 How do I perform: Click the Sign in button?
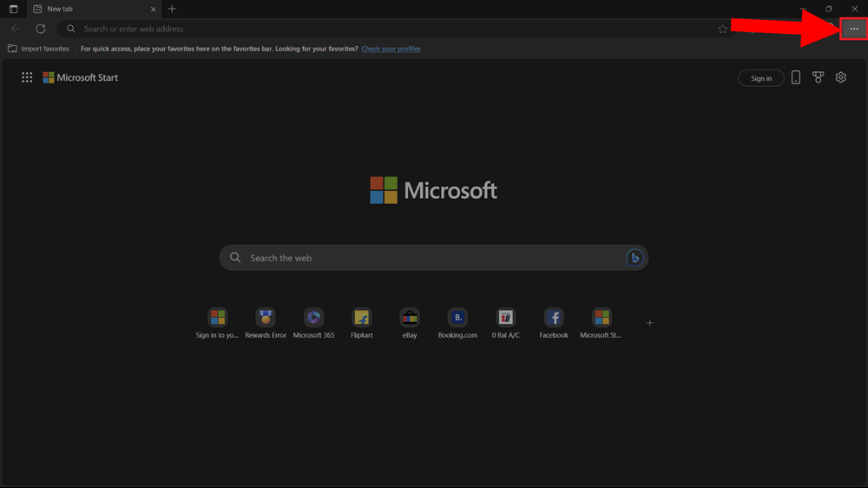click(761, 78)
